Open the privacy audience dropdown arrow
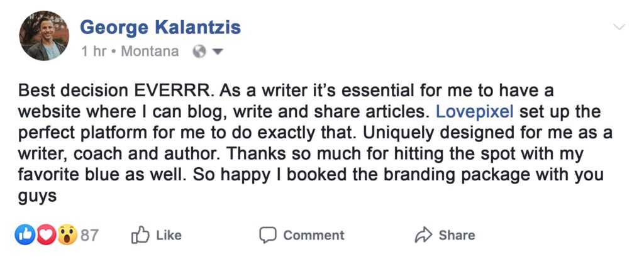644x264 pixels. (218, 52)
